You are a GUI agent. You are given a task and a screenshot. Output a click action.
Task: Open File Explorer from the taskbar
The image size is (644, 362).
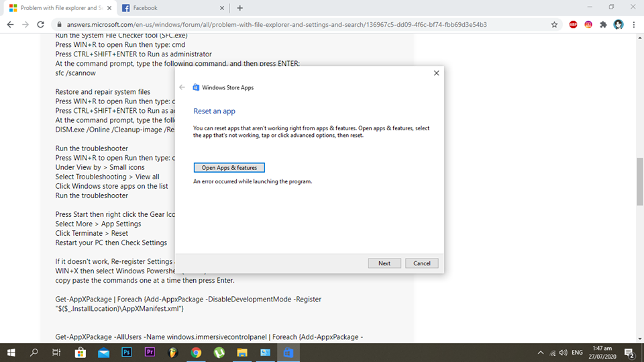pos(242,353)
